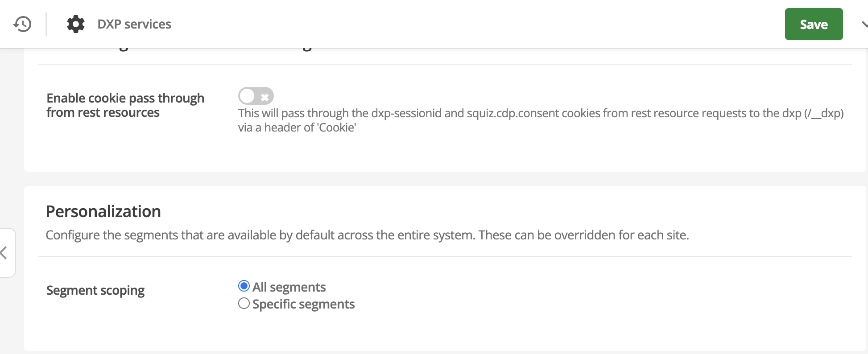Screen dimensions: 868x354
Task: Click the 'DXP services' title in the header
Action: click(x=134, y=24)
